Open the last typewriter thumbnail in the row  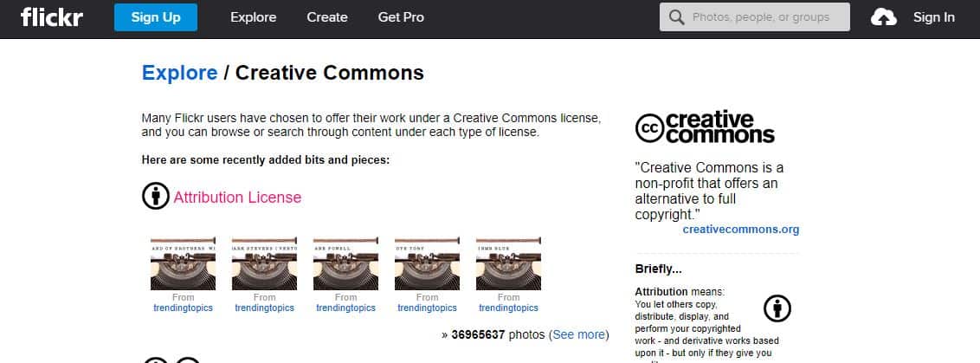508,263
